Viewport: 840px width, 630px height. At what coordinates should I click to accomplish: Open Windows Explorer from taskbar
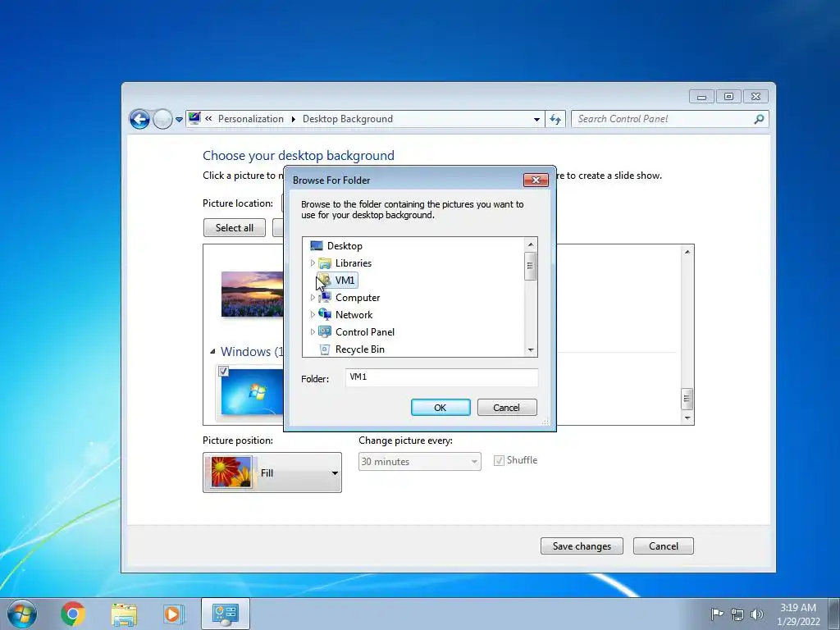pos(124,614)
